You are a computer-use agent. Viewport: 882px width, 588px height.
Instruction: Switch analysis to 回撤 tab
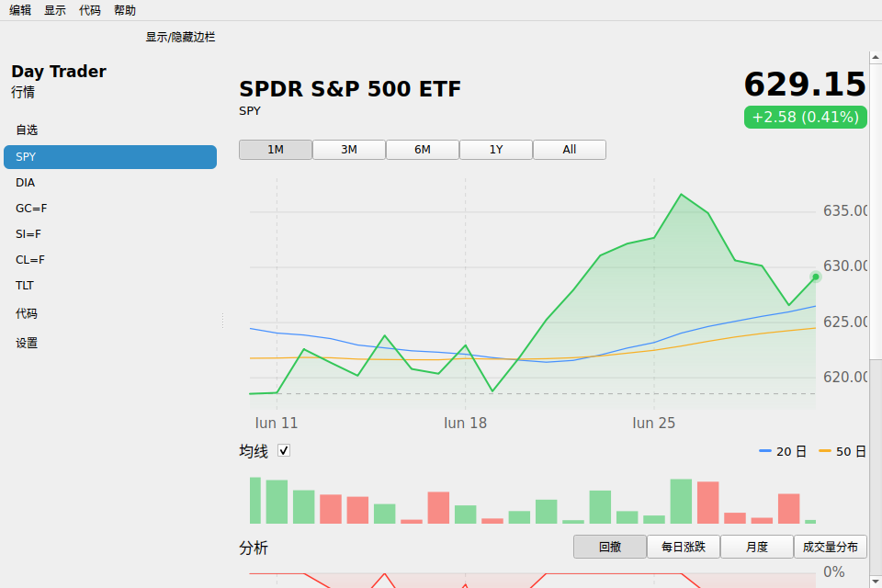610,547
